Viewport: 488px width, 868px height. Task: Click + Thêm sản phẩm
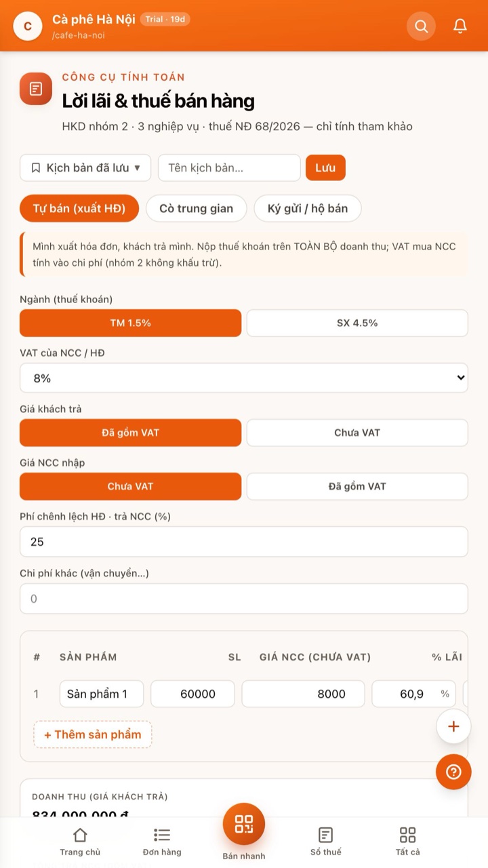[93, 734]
